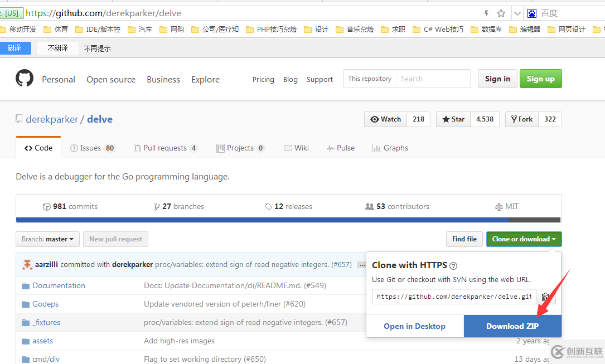View the 4,538 stargazers count
Image resolution: width=605 pixels, height=364 pixels.
(485, 119)
